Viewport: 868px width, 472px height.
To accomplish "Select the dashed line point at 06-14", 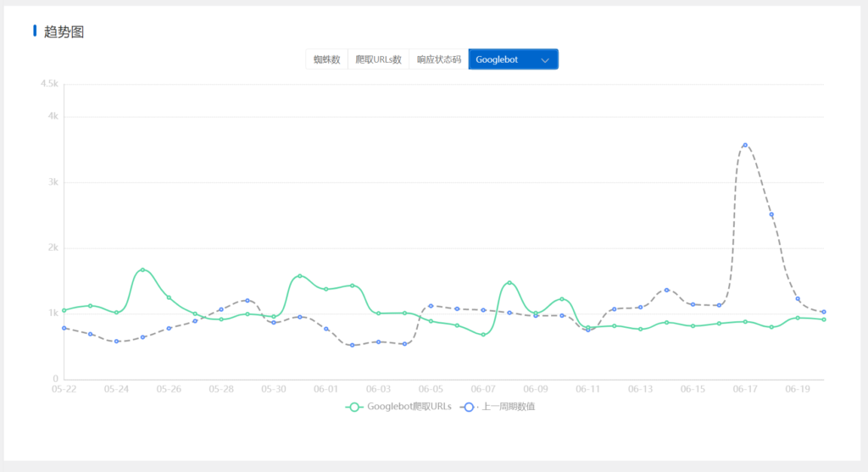I will [x=666, y=290].
